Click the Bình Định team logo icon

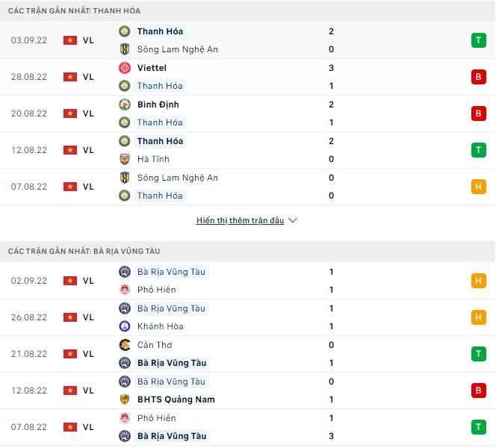(125, 105)
